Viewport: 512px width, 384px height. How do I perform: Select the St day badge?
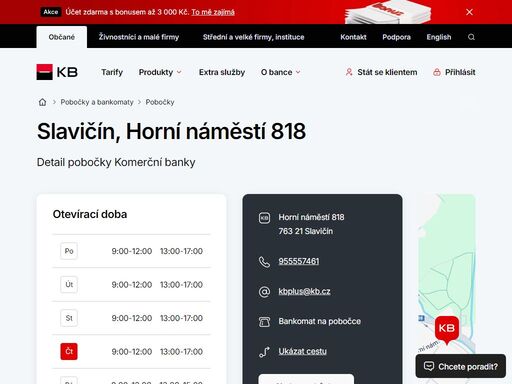(x=69, y=318)
